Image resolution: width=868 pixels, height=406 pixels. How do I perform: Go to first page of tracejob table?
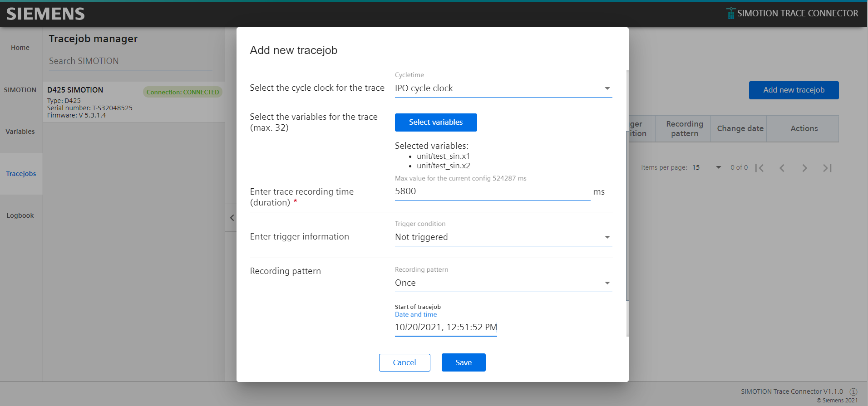pyautogui.click(x=759, y=168)
